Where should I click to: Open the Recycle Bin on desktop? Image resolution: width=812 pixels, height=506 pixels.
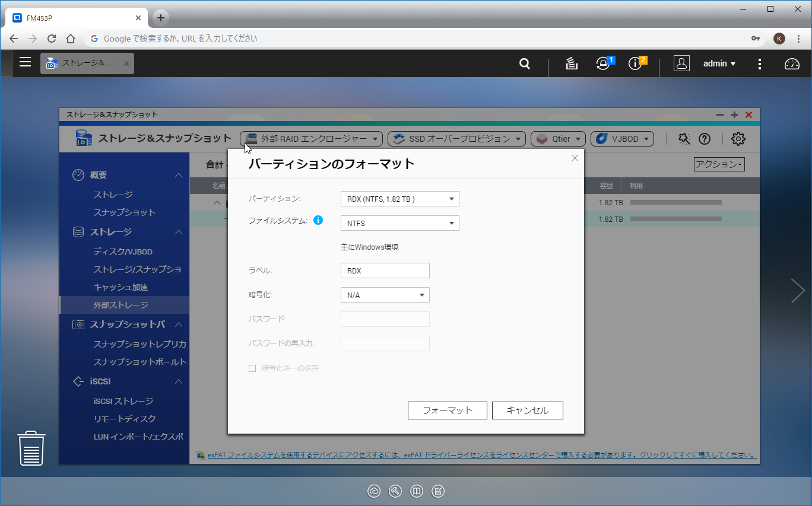coord(31,448)
